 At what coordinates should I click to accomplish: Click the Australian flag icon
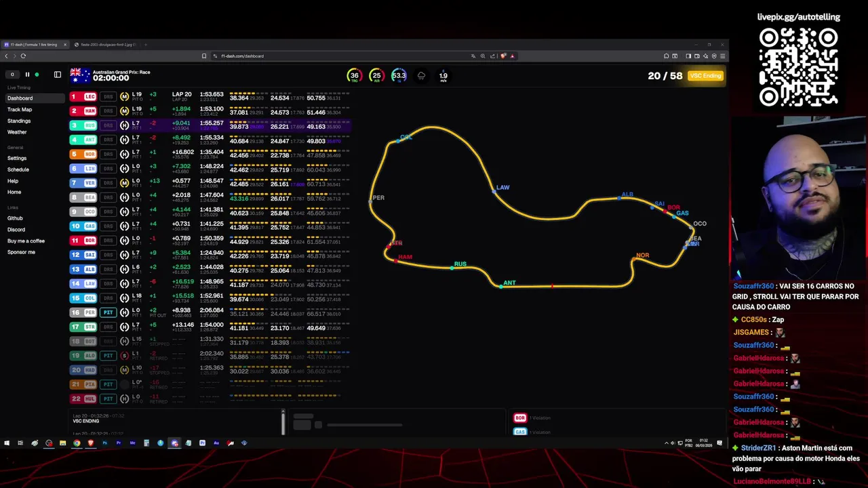click(x=79, y=75)
